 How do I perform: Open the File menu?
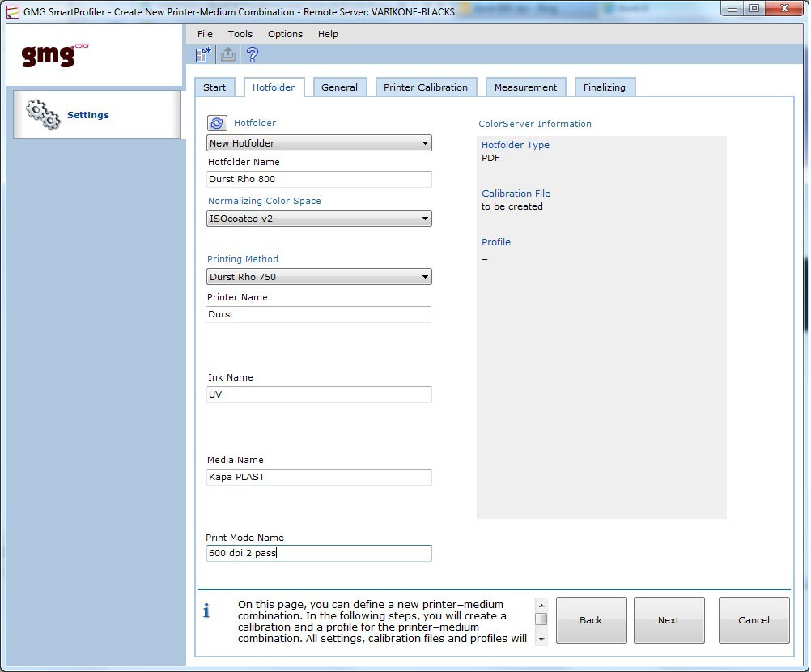(x=205, y=34)
